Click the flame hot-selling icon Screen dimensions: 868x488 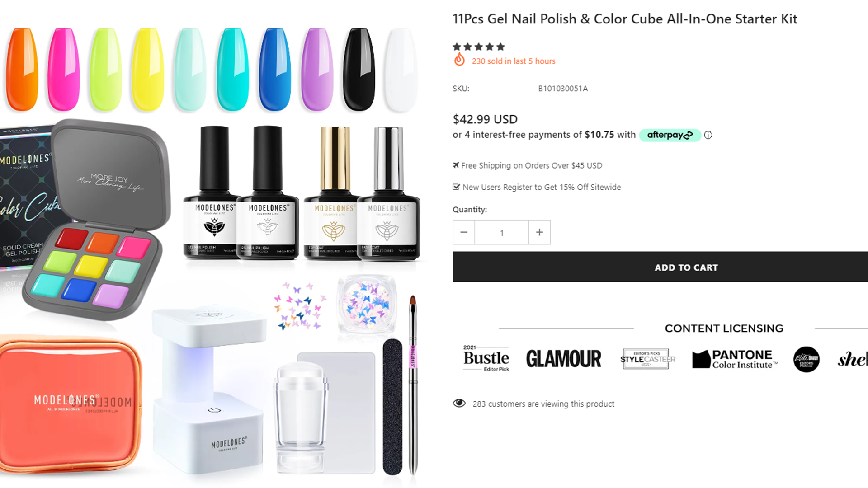coord(459,60)
